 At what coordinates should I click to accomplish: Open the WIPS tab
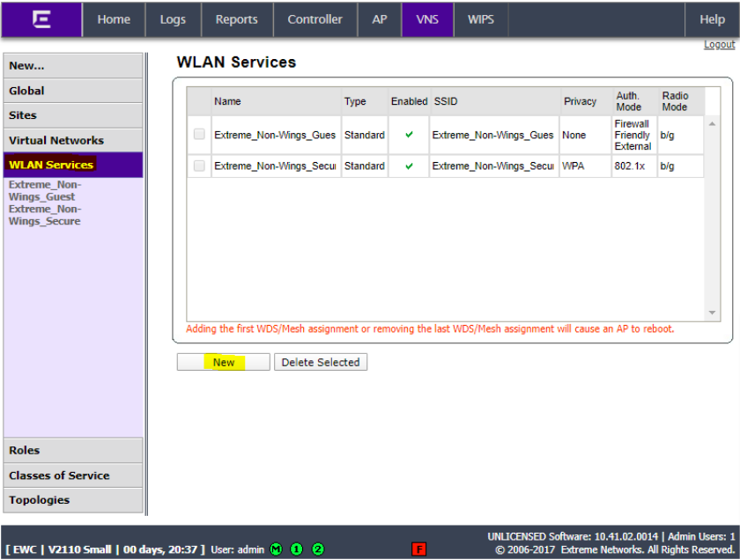pyautogui.click(x=481, y=19)
